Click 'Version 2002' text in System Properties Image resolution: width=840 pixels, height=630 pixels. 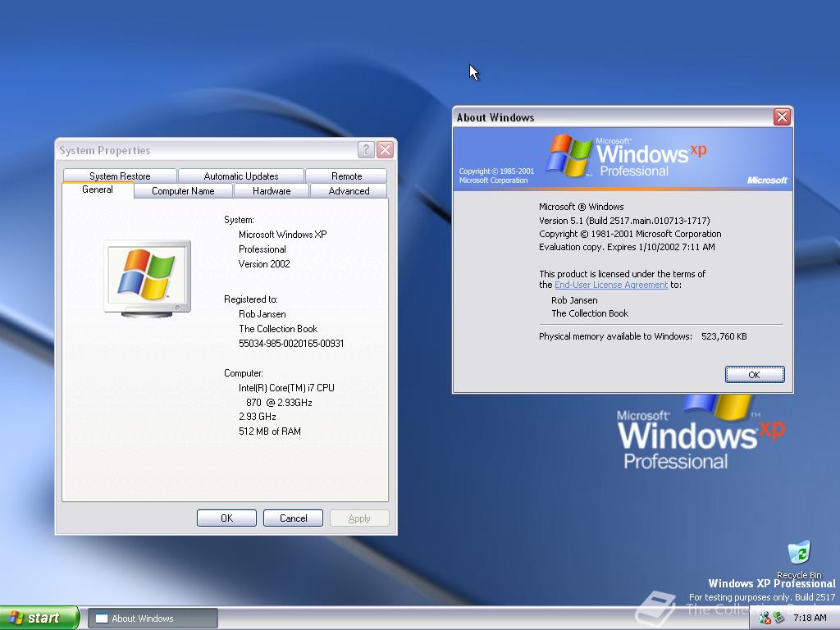click(264, 264)
